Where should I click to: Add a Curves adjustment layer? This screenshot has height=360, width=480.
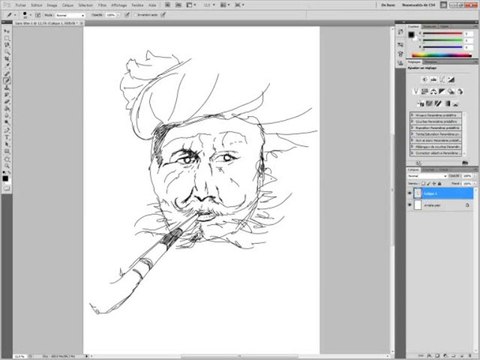pos(442,79)
